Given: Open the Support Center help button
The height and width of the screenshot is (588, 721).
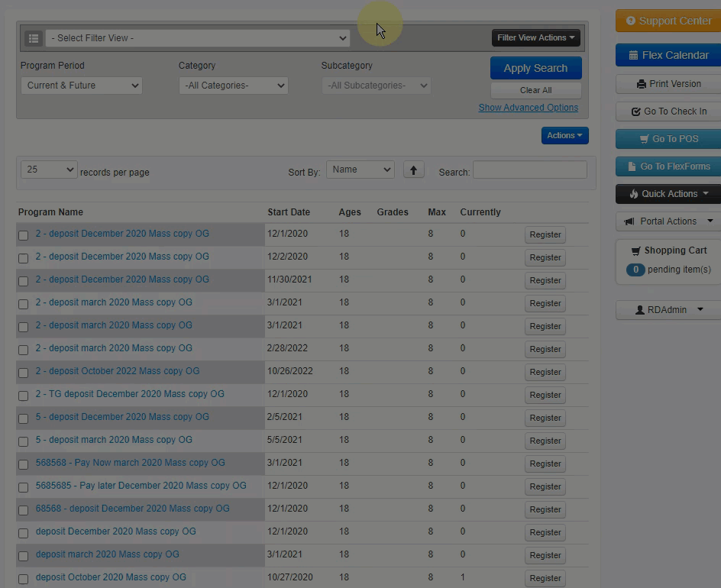Looking at the screenshot, I should point(668,21).
